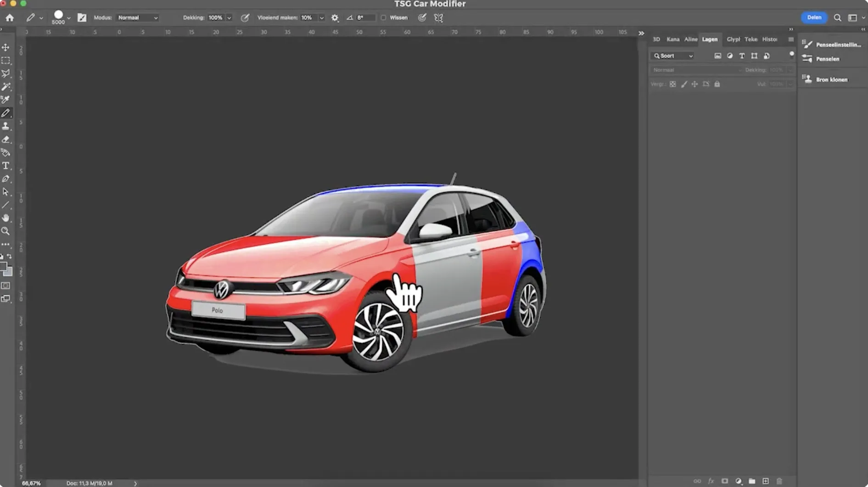Toggle Quick Mask mode
This screenshot has width=868, height=487.
tap(6, 285)
